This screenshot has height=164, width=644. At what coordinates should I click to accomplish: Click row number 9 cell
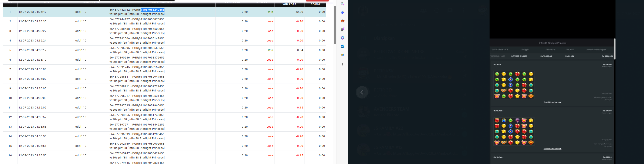[10, 88]
